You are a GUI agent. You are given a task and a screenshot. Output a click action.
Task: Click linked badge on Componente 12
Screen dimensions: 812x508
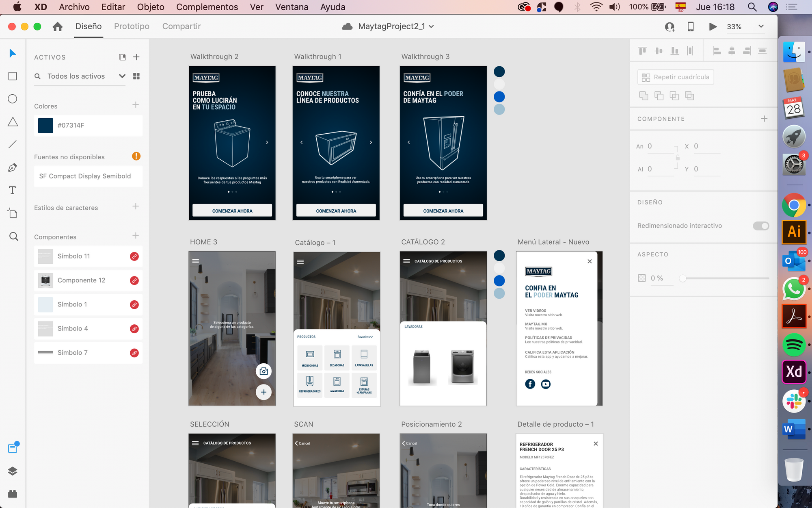coord(134,280)
